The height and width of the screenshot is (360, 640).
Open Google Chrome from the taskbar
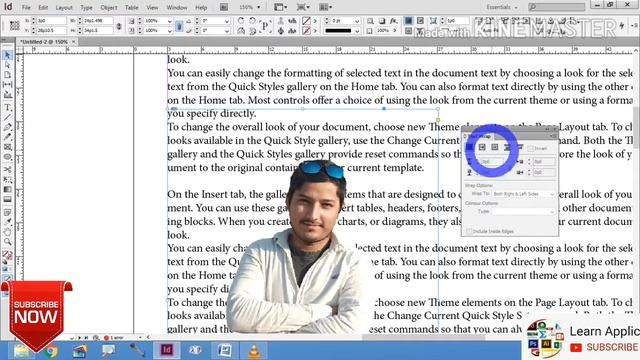coord(52,351)
